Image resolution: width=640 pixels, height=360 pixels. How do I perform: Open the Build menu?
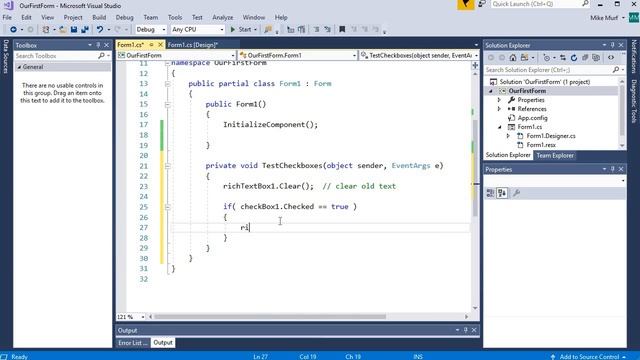[x=99, y=17]
